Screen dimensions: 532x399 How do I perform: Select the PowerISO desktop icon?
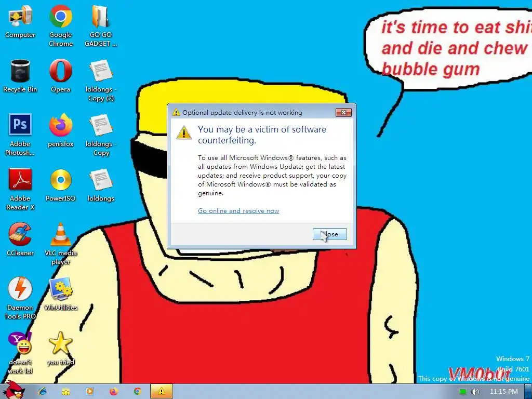coord(60,185)
